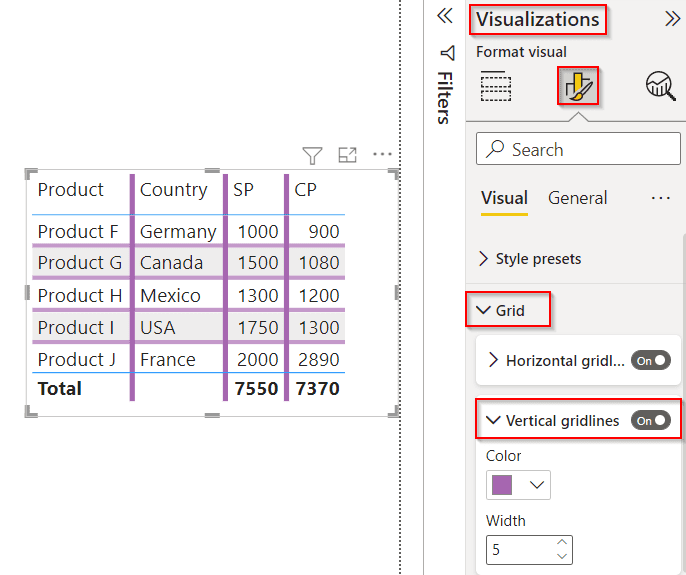Sort by the SP column header
Image resolution: width=686 pixels, height=575 pixels.
[243, 190]
